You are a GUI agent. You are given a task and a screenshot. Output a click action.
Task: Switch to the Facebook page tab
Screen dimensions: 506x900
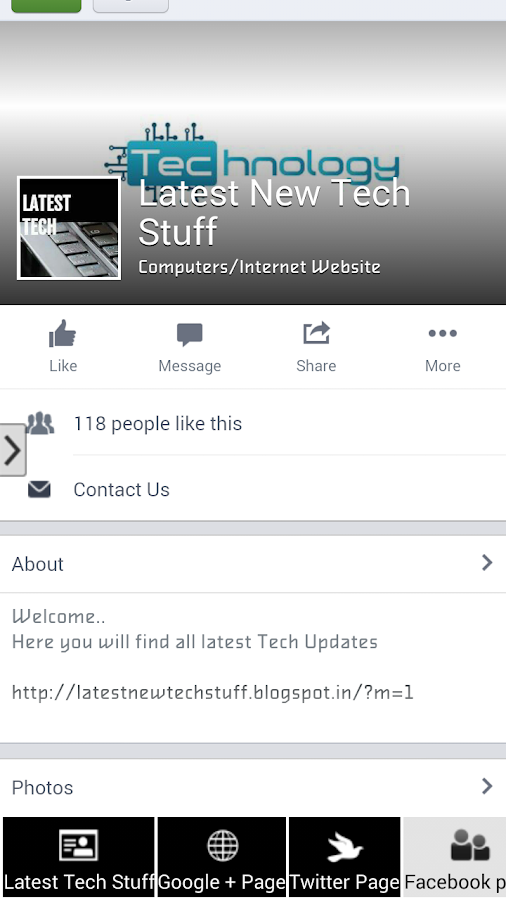(x=454, y=856)
